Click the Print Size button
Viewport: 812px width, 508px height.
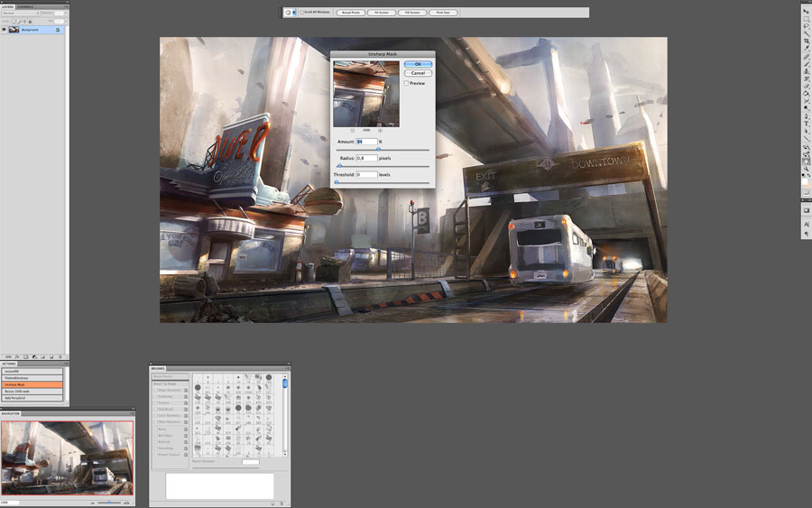pyautogui.click(x=443, y=13)
